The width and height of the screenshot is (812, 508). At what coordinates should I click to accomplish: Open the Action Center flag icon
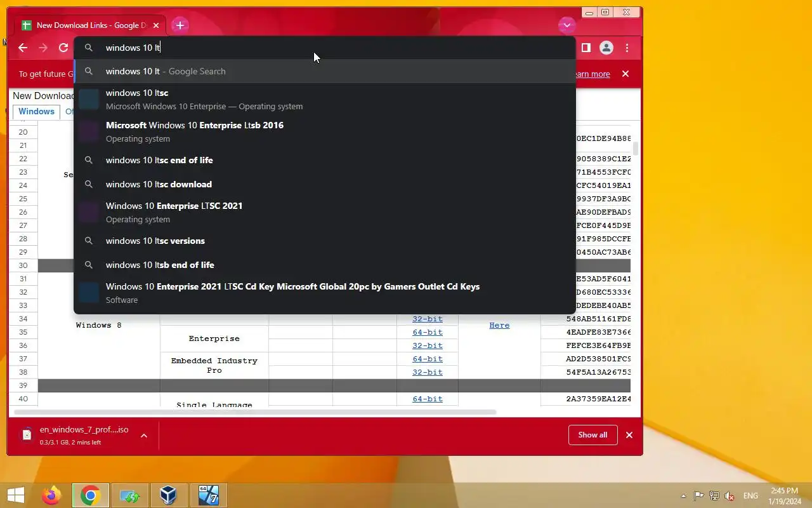[698, 496]
